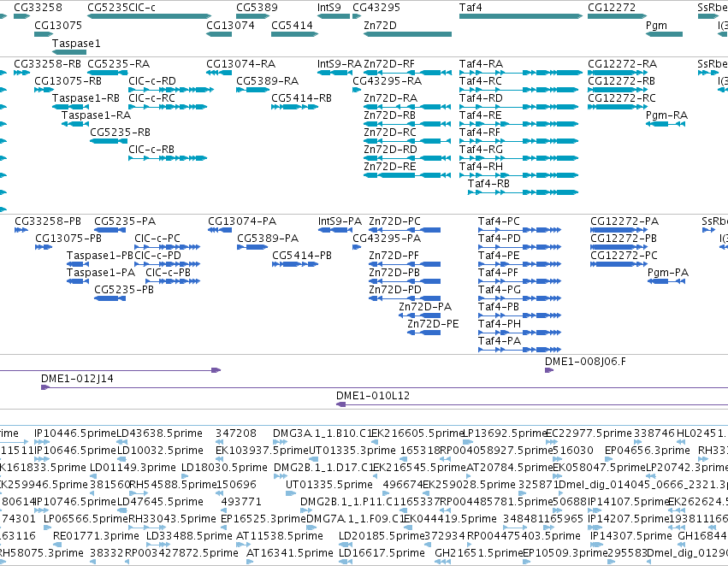Image resolution: width=728 pixels, height=566 pixels.
Task: Select transcript CIC-c-RD
Action: pyautogui.click(x=152, y=81)
